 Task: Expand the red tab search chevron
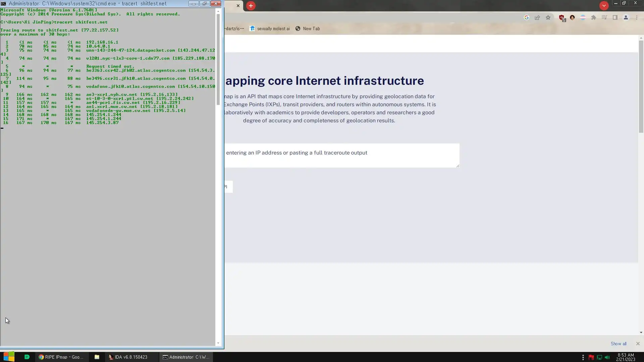[604, 6]
